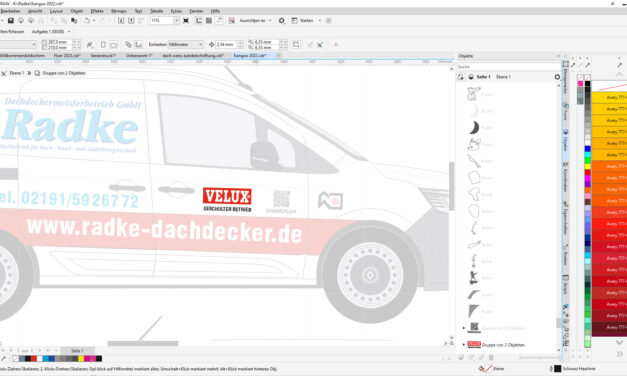Open the options gear in the toolbar
Viewport: 627px width, 376px height.
282,20
